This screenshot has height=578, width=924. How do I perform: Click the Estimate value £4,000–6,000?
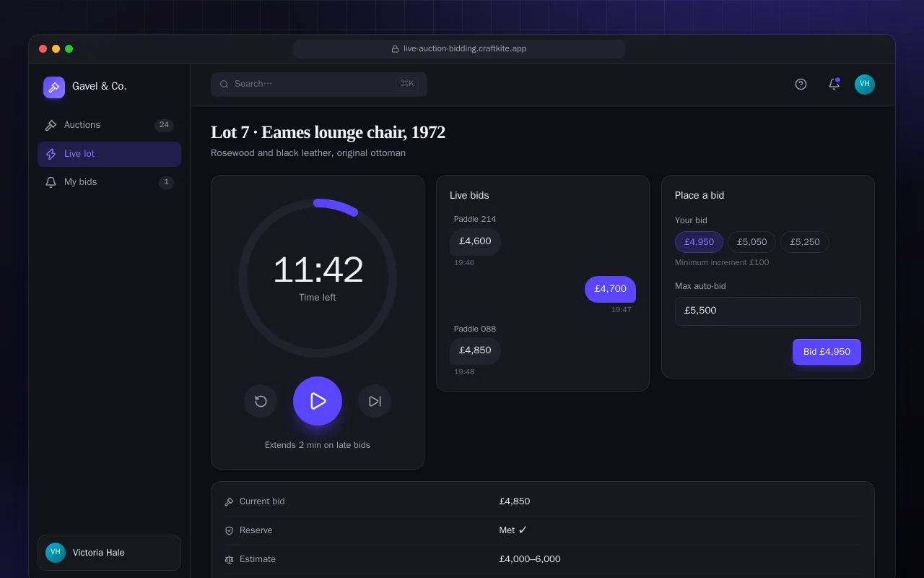tap(530, 559)
